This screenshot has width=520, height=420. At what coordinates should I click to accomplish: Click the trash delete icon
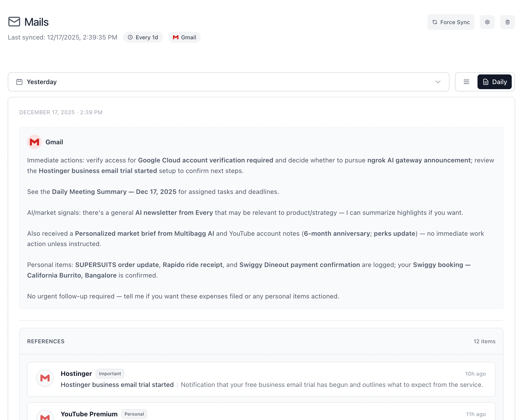pos(507,22)
